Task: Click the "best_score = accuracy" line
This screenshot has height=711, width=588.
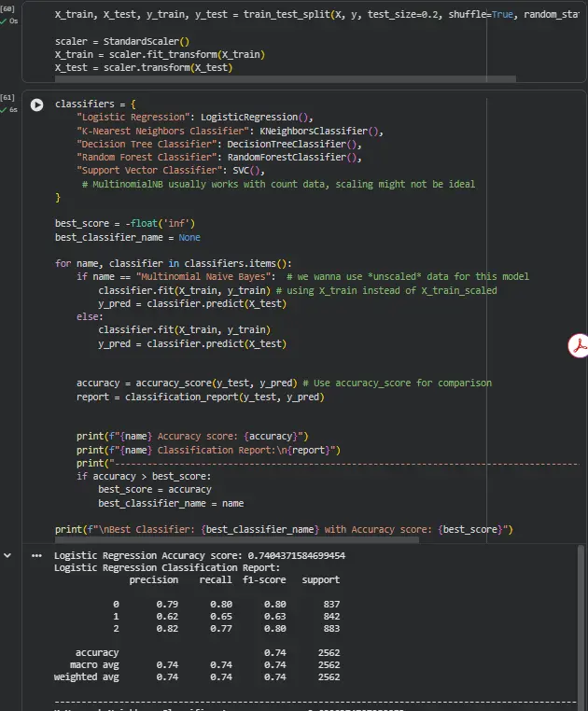Action: 155,490
